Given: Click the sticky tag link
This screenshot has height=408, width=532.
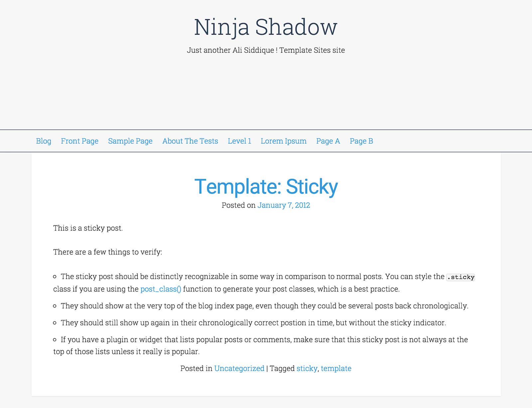Looking at the screenshot, I should click(x=307, y=368).
